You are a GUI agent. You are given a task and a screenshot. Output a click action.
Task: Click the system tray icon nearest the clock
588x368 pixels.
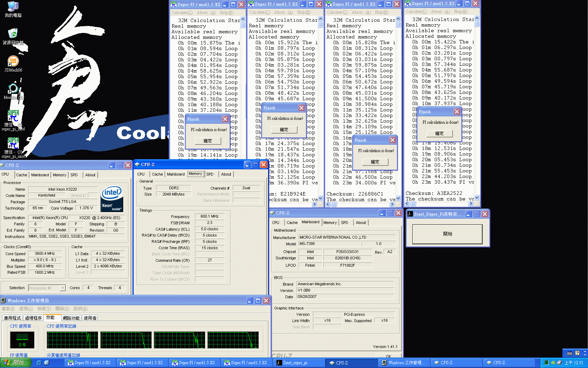(559, 363)
